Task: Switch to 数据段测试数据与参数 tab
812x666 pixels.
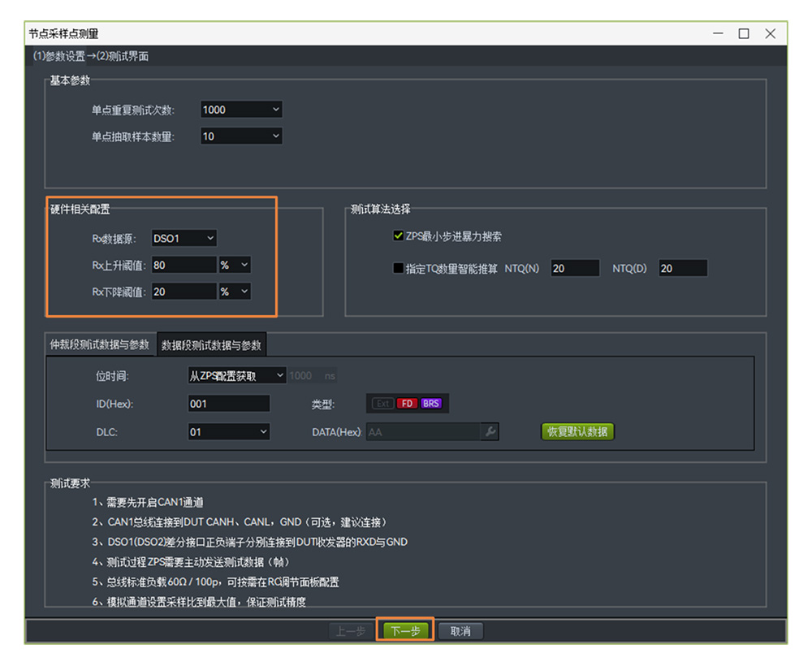Action: point(211,345)
